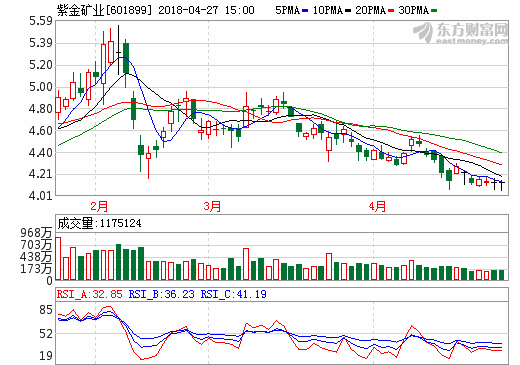Click the 5.00 price axis label
Image resolution: width=520 pixels, height=365 pixels.
(x=41, y=87)
